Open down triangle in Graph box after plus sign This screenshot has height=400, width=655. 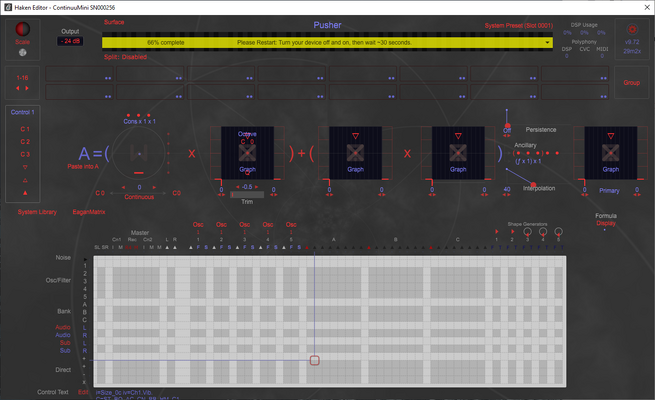pos(355,136)
